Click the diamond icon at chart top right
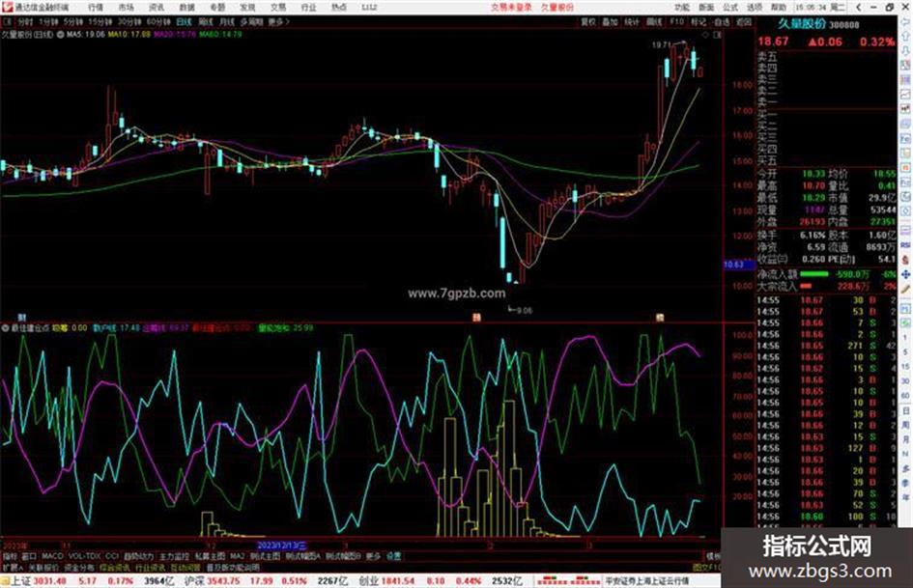Image resolution: width=913 pixels, height=588 pixels. 705,35
